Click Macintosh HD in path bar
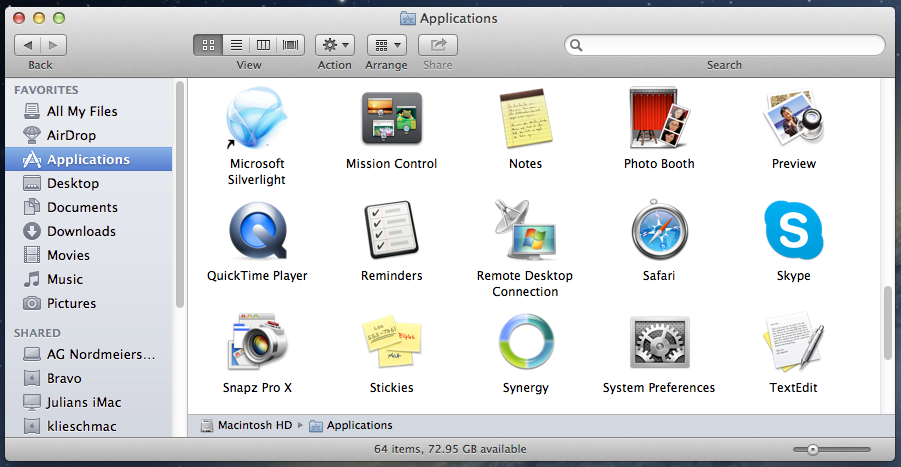 pos(254,425)
